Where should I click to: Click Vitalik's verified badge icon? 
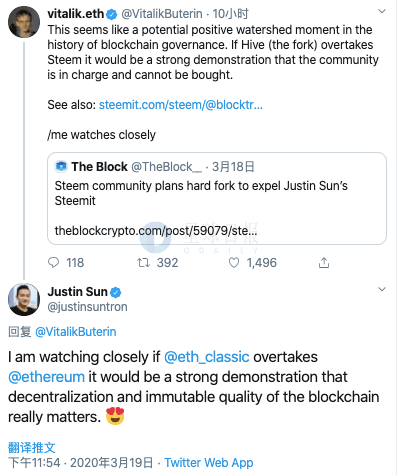tap(111, 14)
